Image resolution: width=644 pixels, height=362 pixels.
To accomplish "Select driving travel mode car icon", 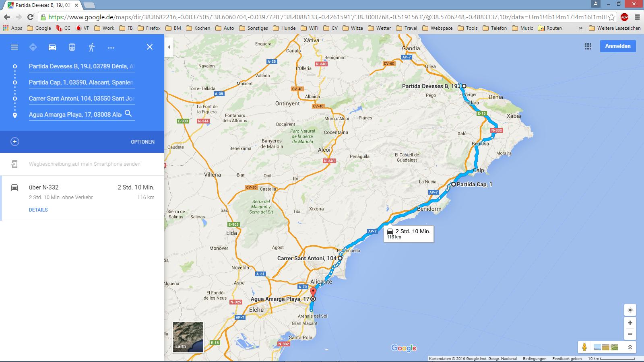I will (52, 47).
